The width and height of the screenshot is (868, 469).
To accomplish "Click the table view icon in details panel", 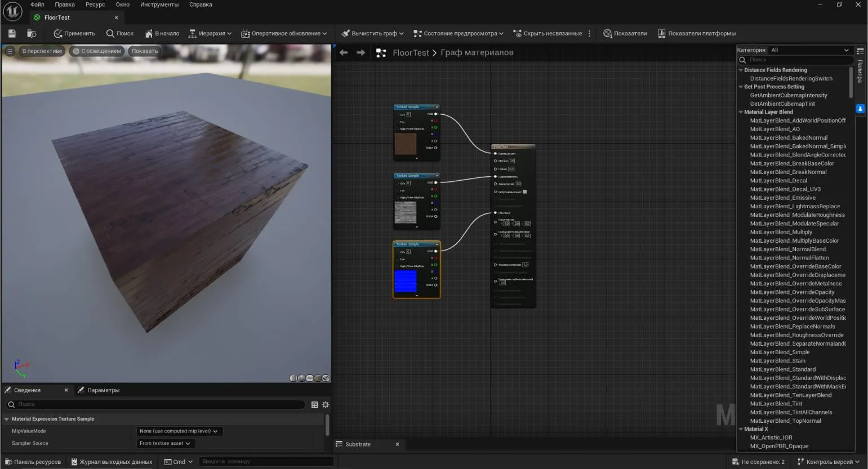I will point(314,405).
